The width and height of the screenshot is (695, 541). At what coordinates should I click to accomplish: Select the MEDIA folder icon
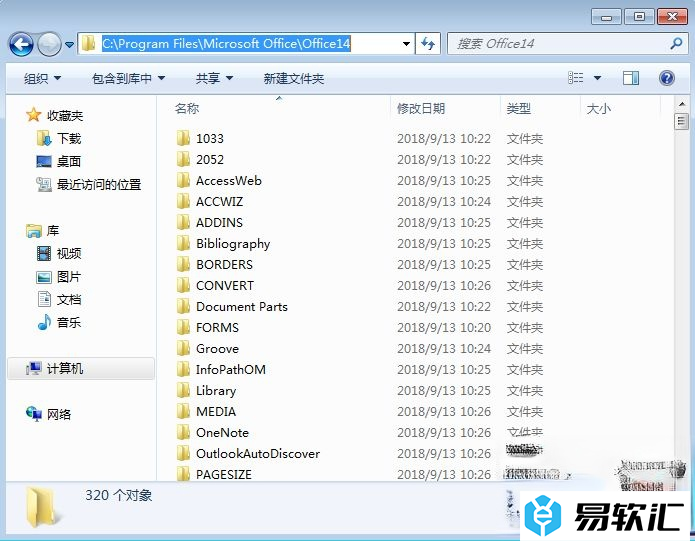[183, 411]
